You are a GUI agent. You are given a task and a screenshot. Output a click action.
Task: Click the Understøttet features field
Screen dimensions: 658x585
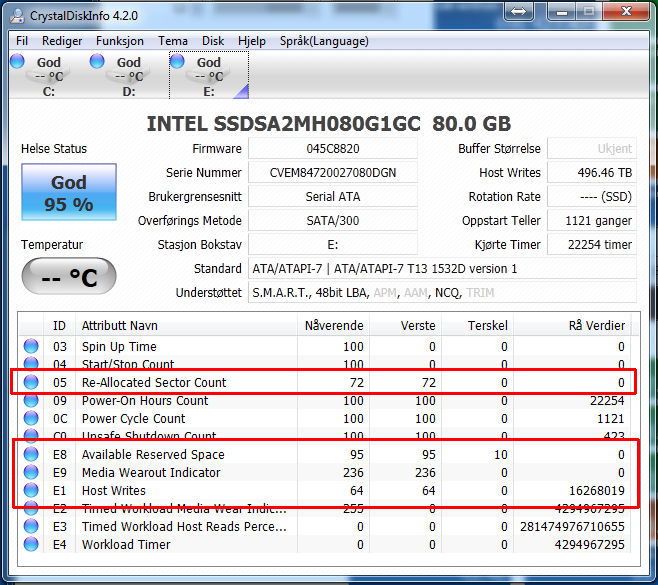click(x=442, y=292)
